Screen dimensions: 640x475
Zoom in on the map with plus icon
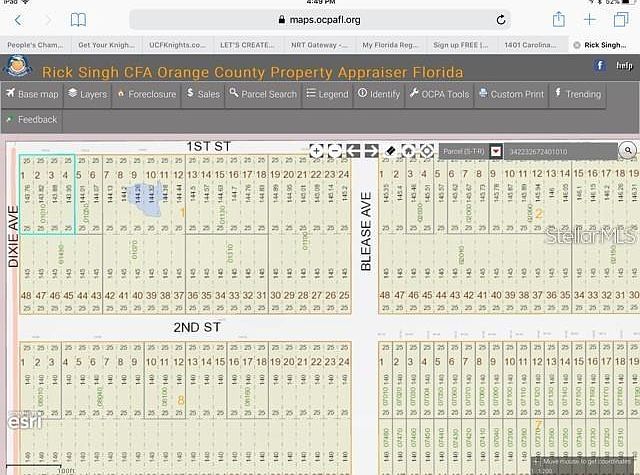[x=316, y=151]
